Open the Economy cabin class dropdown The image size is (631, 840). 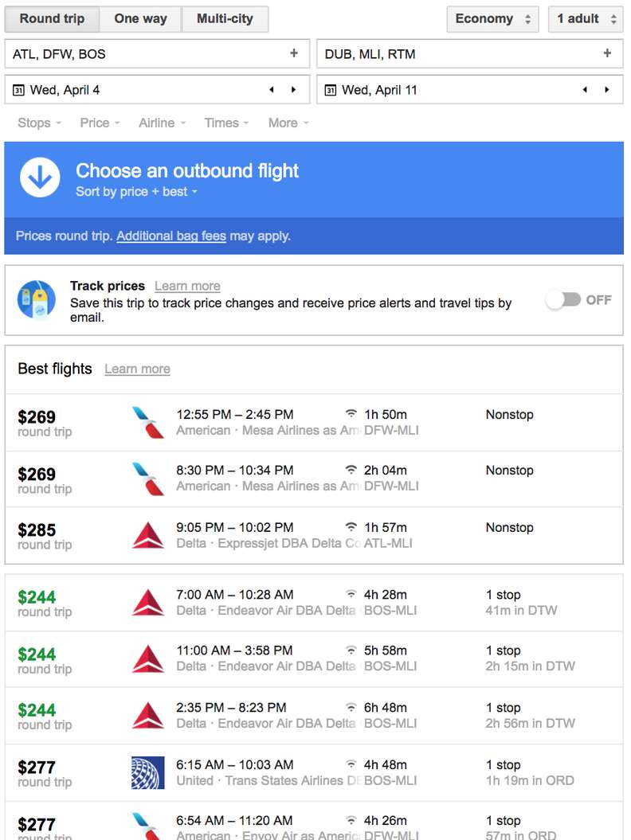492,18
